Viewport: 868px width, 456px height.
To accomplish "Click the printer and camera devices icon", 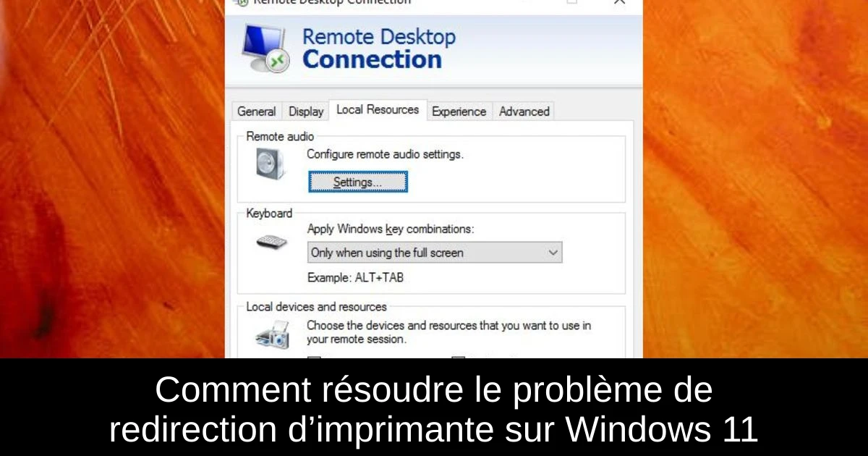I will coord(273,334).
